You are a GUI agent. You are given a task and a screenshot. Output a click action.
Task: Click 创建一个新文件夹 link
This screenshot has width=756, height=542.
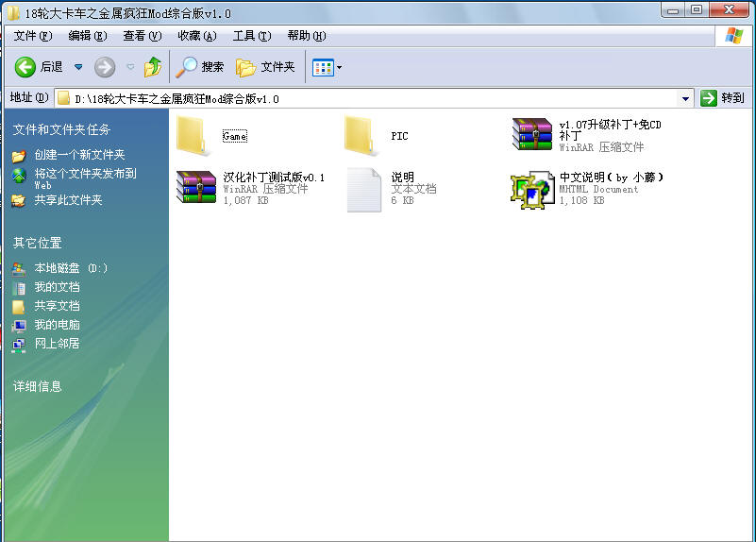[79, 155]
